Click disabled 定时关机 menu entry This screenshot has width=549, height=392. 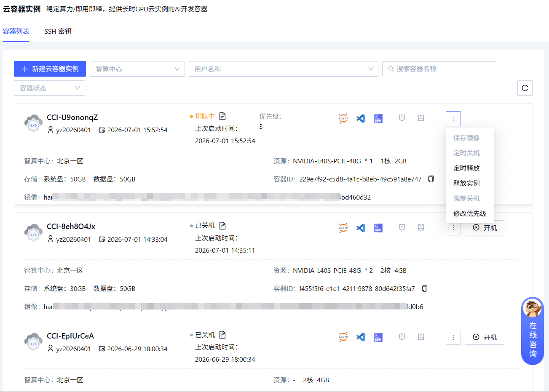tap(470, 153)
